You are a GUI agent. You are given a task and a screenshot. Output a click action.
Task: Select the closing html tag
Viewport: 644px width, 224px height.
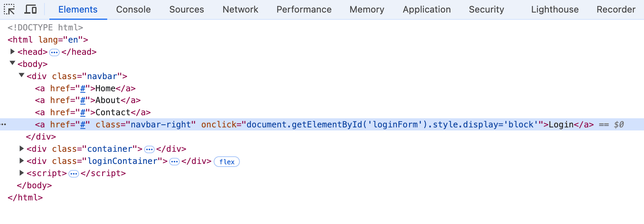(25, 198)
